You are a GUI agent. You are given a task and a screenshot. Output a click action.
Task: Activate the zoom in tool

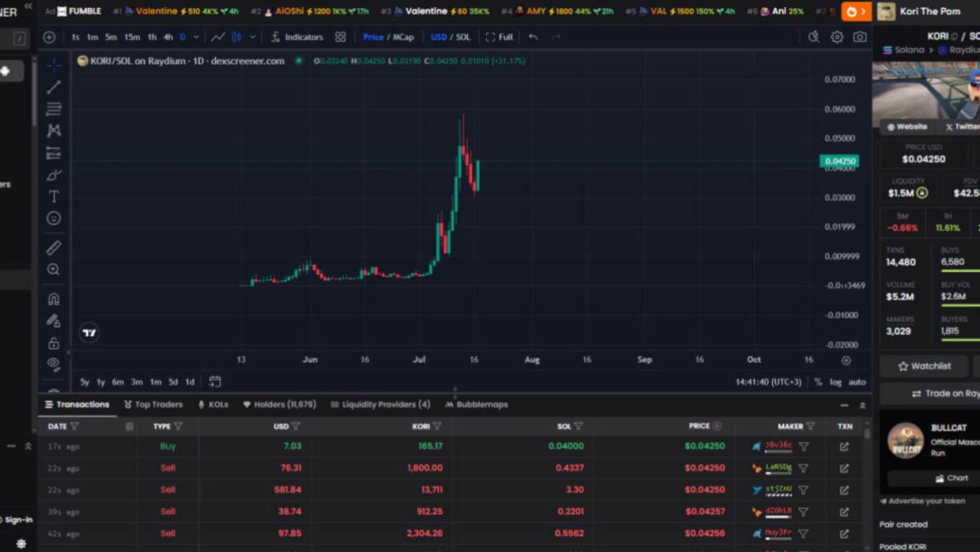[54, 270]
